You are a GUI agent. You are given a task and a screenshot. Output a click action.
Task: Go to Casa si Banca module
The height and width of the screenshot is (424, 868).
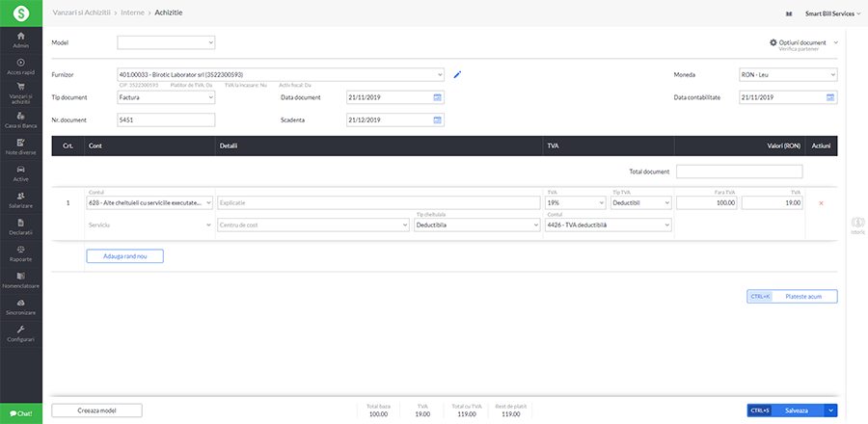(20, 119)
